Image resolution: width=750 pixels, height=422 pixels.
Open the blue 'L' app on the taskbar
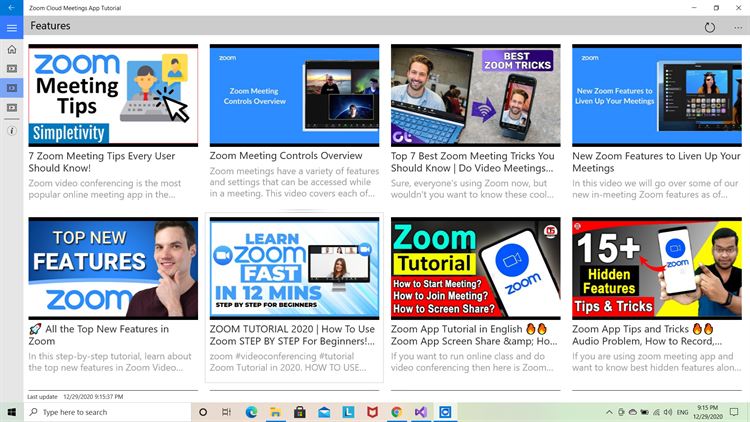pos(348,412)
